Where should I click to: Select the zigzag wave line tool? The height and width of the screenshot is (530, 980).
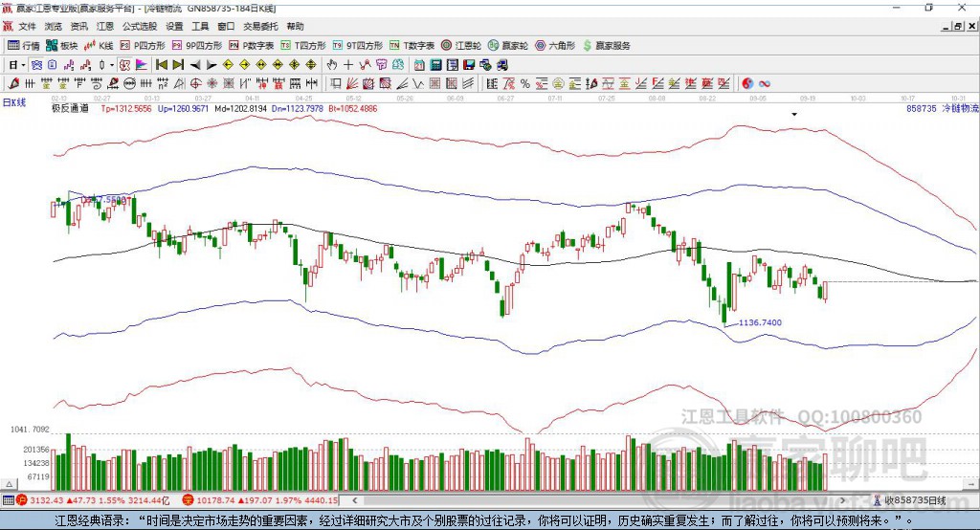[418, 84]
